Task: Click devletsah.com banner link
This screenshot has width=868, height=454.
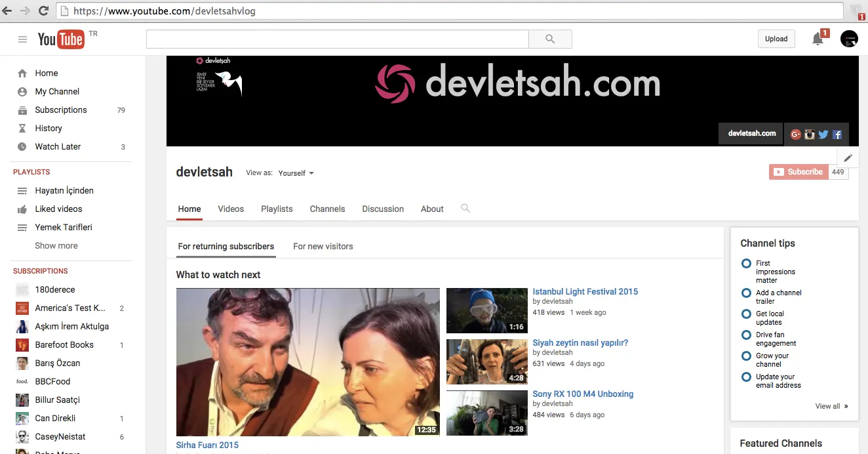Action: (752, 133)
